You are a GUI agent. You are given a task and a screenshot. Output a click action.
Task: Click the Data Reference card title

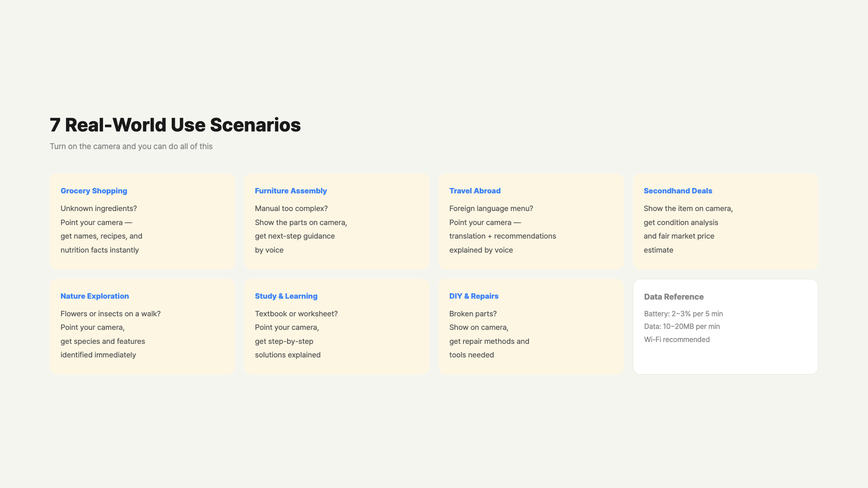(x=674, y=297)
